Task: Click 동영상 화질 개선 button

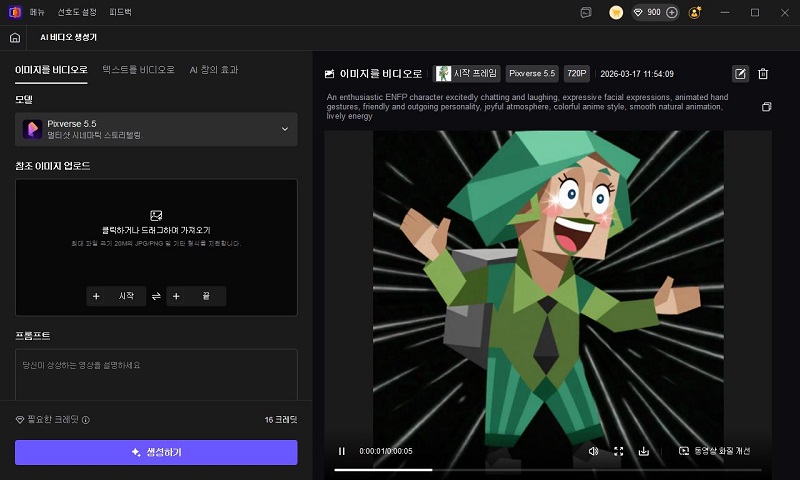Action: click(x=714, y=451)
